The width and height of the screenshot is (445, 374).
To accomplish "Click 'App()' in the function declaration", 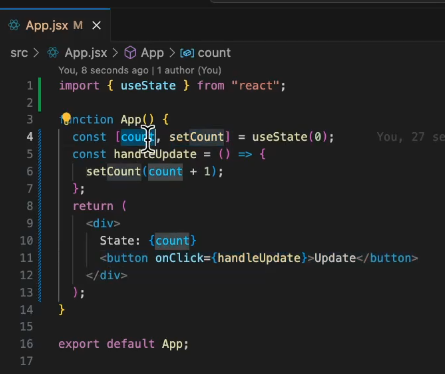I will [x=137, y=119].
